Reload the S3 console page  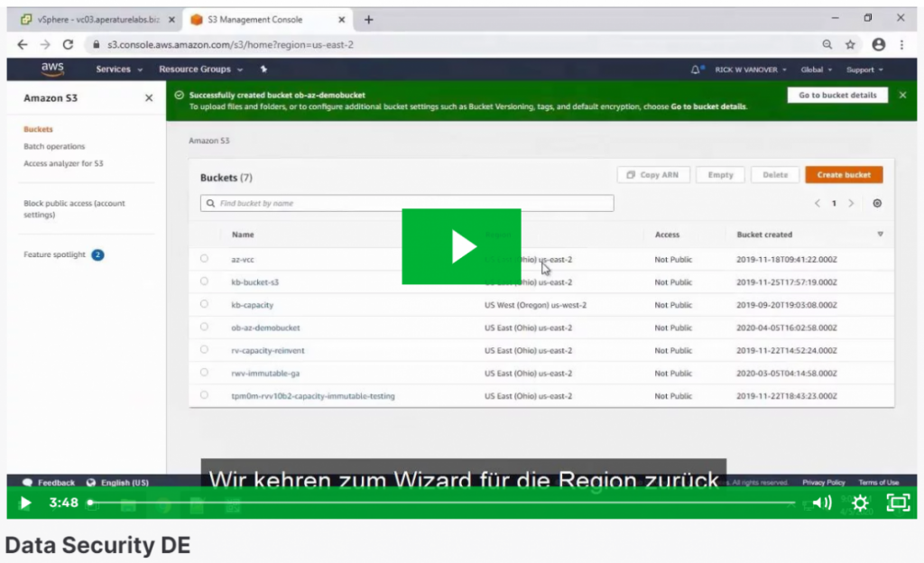(69, 44)
